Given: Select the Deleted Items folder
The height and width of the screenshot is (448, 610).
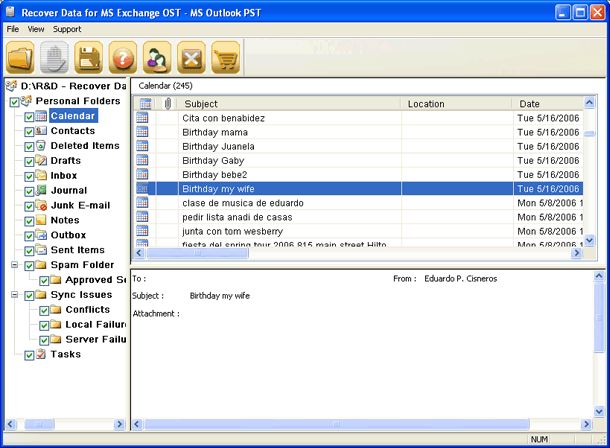Looking at the screenshot, I should click(x=84, y=146).
